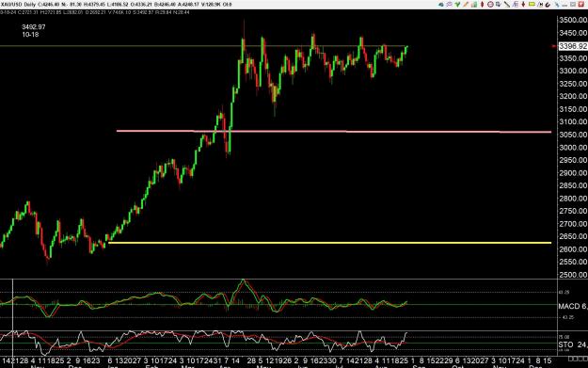Click the 3200.00 price axis label

[573, 96]
